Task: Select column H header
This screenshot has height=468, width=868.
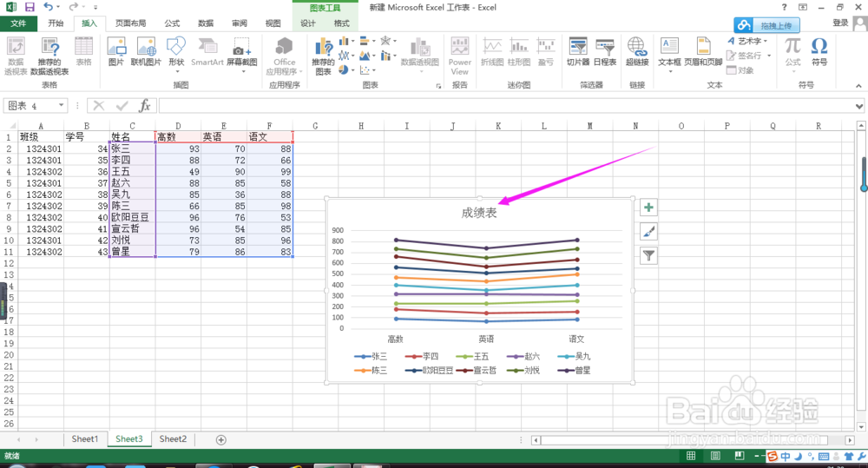Action: point(361,126)
